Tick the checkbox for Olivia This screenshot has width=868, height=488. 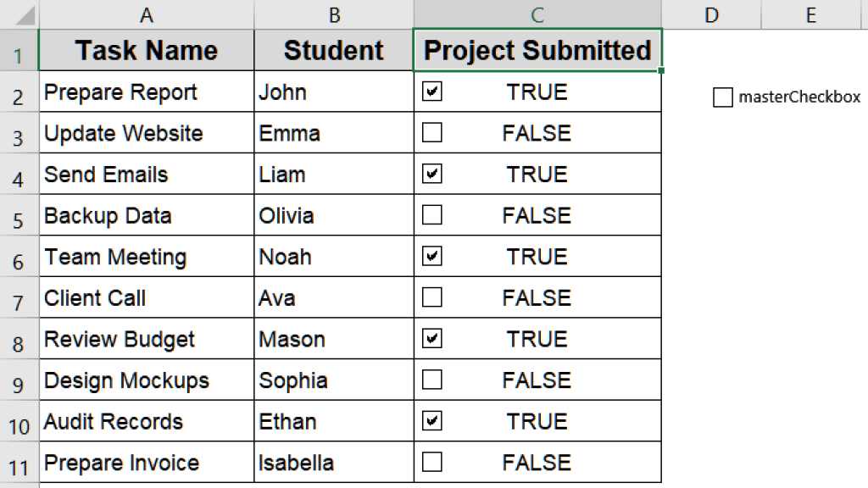(x=431, y=214)
